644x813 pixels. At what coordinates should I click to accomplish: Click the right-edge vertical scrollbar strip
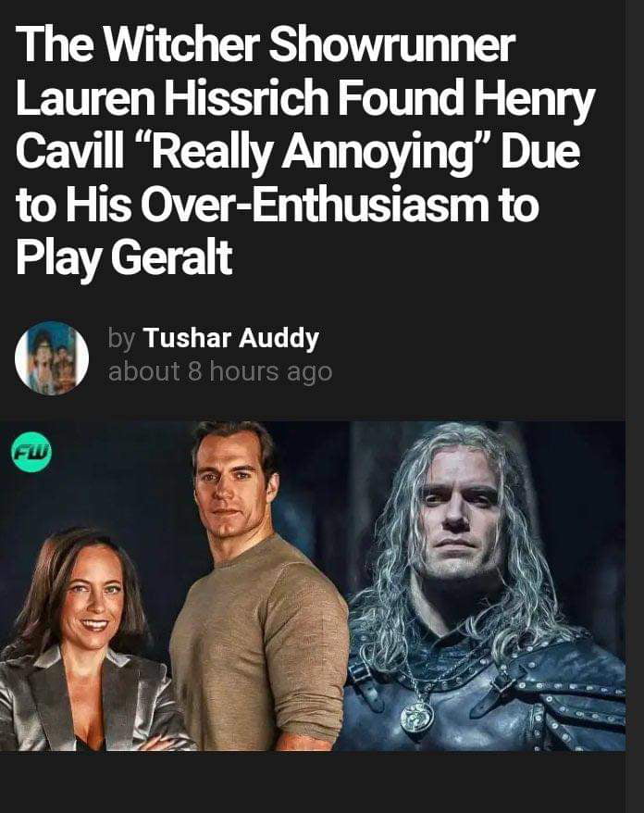point(635,406)
